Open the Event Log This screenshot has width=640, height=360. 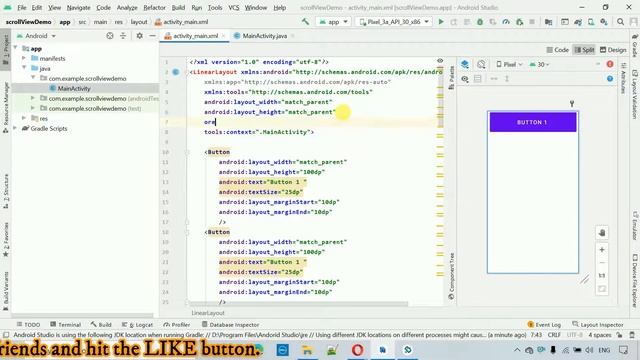point(544,324)
